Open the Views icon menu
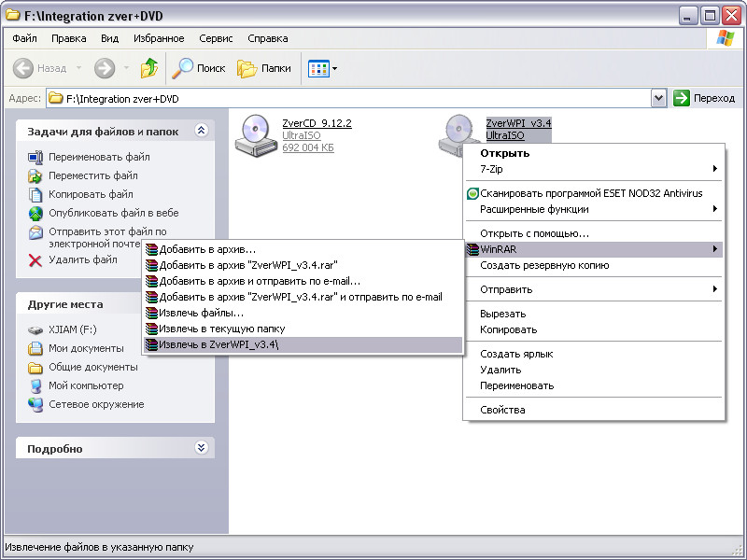 coord(322,68)
